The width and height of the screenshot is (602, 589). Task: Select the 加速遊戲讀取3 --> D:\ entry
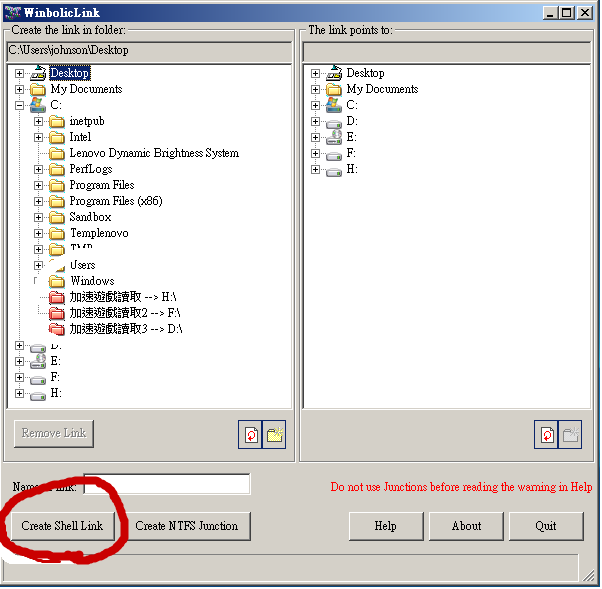click(x=126, y=329)
